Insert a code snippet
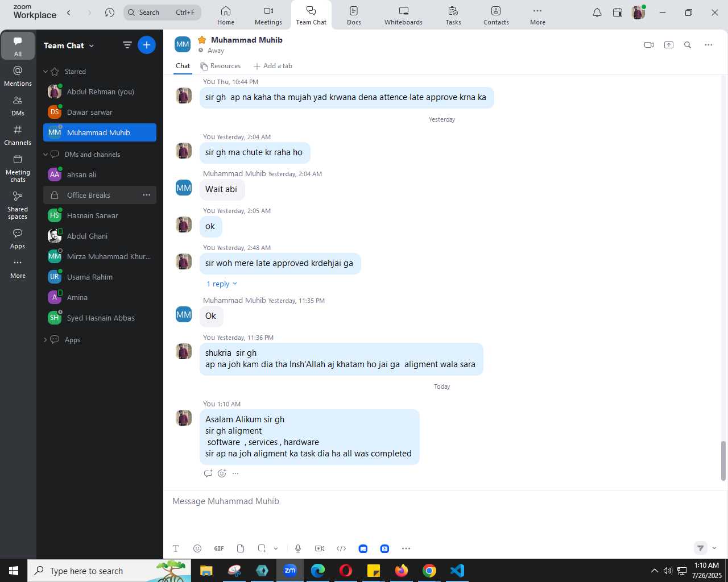 pos(341,548)
